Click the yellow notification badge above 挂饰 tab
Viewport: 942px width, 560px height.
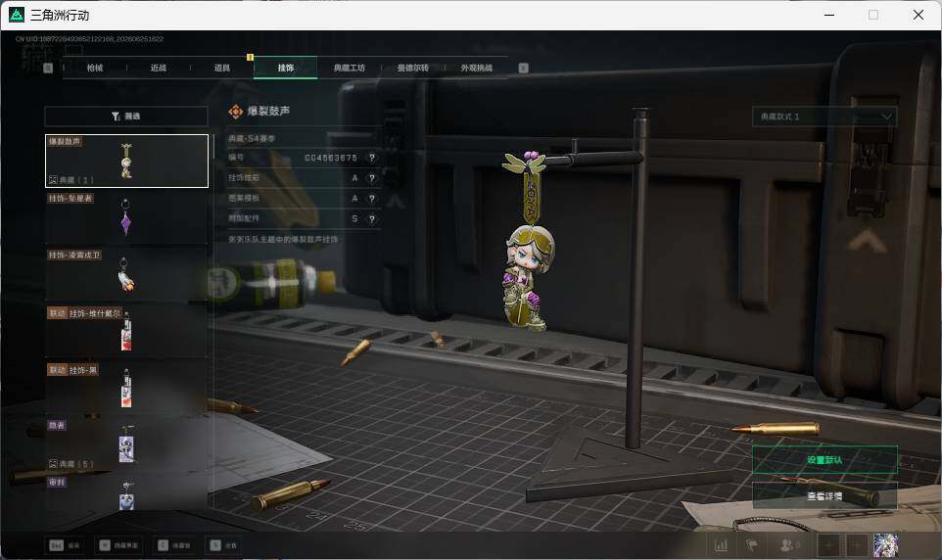[x=250, y=57]
